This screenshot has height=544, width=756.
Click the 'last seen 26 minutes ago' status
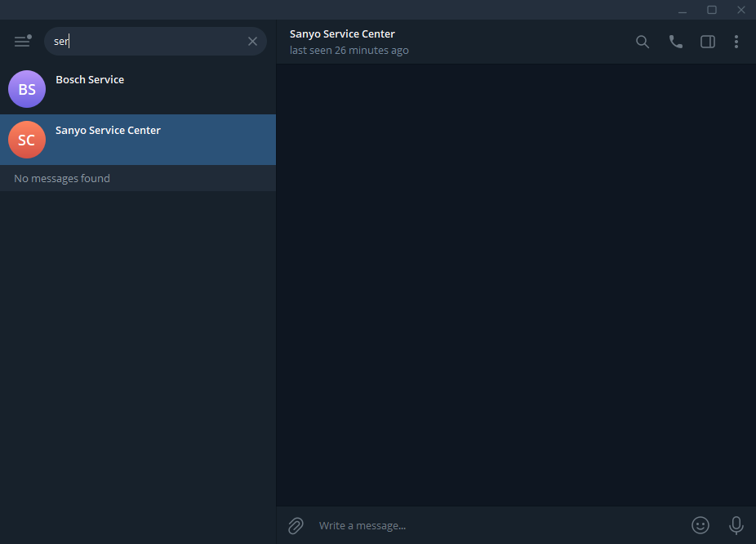pos(349,50)
